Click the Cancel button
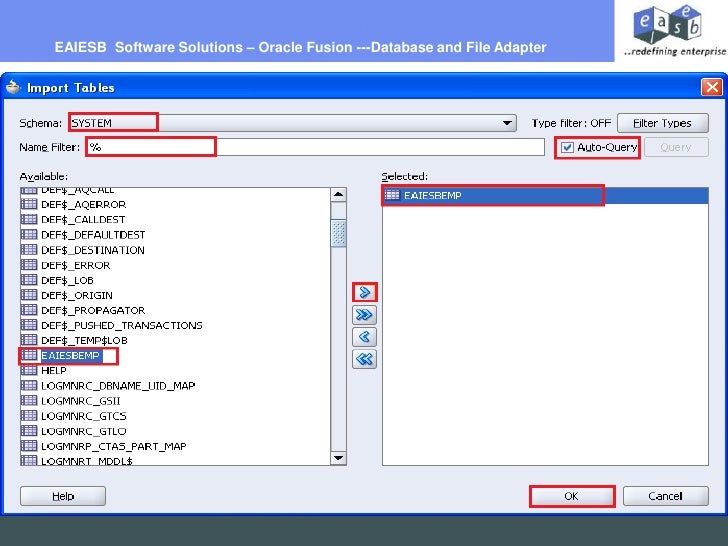The height and width of the screenshot is (546, 728). click(665, 496)
